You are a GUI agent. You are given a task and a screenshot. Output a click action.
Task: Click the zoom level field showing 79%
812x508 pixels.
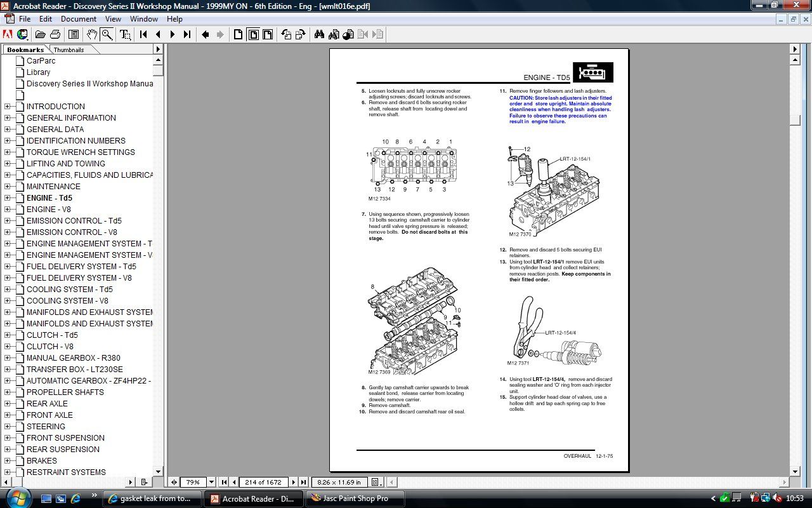coord(193,483)
